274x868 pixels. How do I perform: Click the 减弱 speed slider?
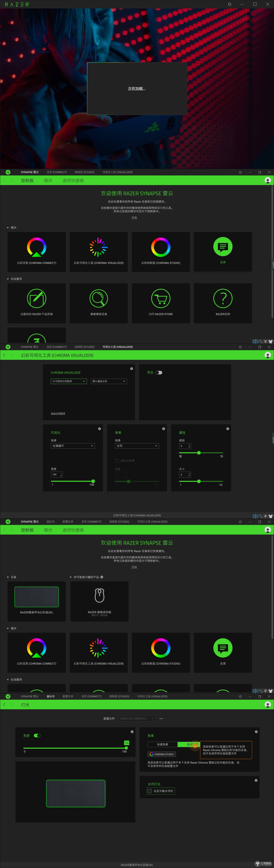coord(201,453)
